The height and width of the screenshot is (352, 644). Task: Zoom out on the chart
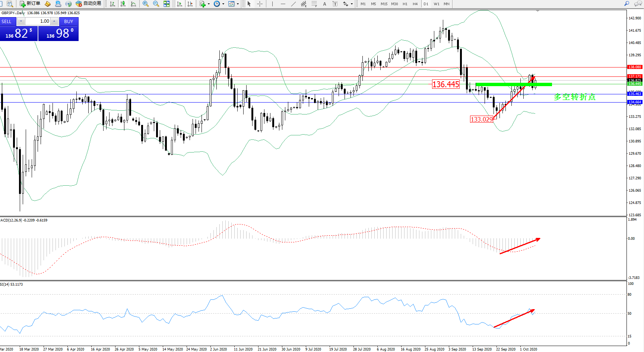click(x=156, y=4)
